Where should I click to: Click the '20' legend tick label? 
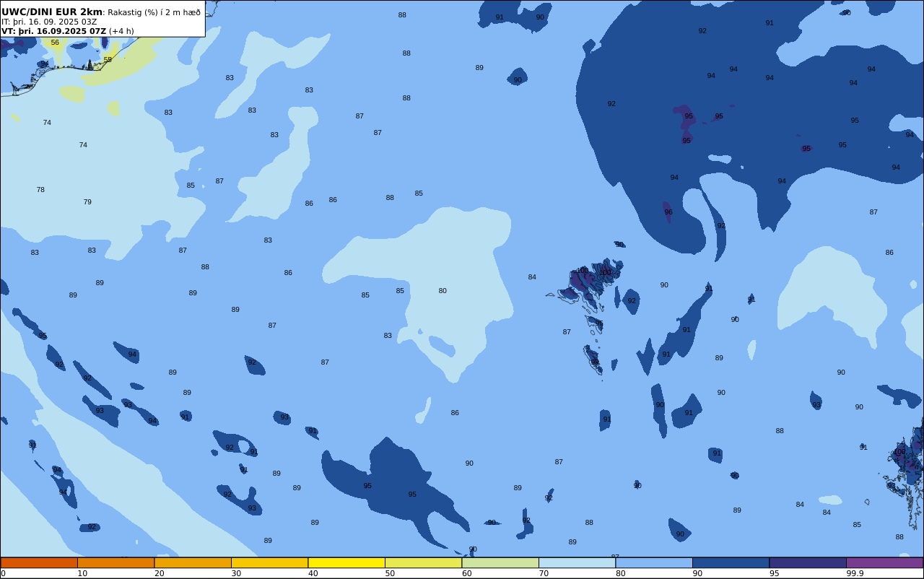point(159,573)
